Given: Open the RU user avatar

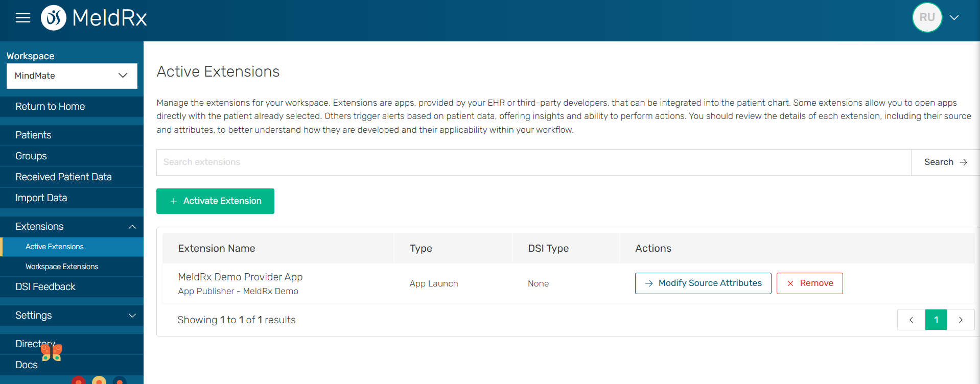Looking at the screenshot, I should (927, 17).
